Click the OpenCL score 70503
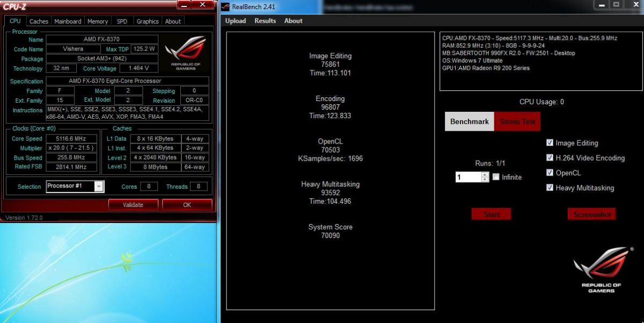This screenshot has width=644, height=323. tap(331, 150)
